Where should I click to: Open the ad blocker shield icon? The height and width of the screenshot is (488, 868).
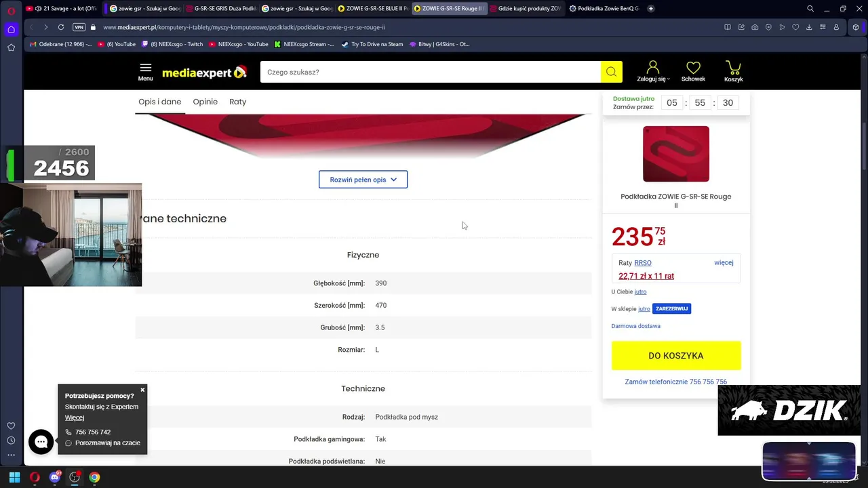768,27
